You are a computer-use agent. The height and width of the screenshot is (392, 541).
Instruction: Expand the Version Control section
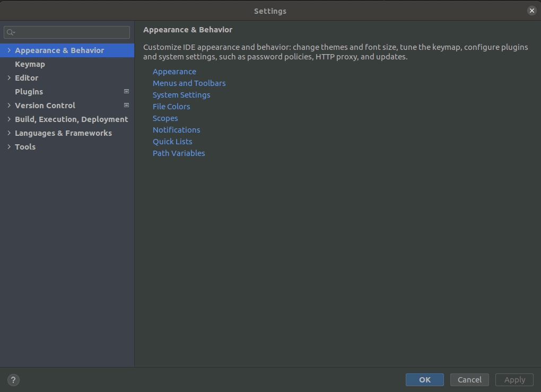click(x=8, y=105)
